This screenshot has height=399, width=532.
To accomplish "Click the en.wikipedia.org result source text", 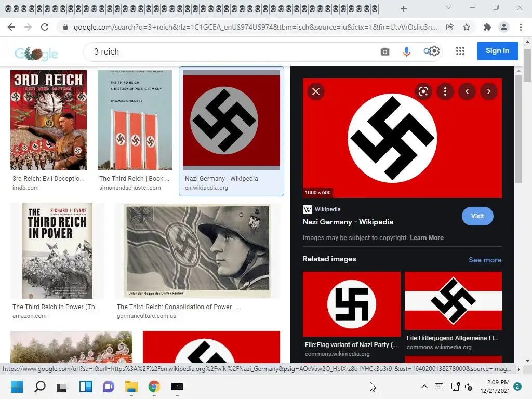I will pos(206,188).
